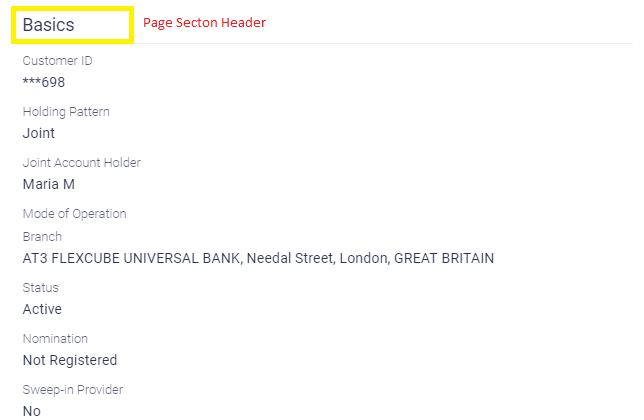This screenshot has width=644, height=420.
Task: Select the Active status value
Action: [42, 309]
